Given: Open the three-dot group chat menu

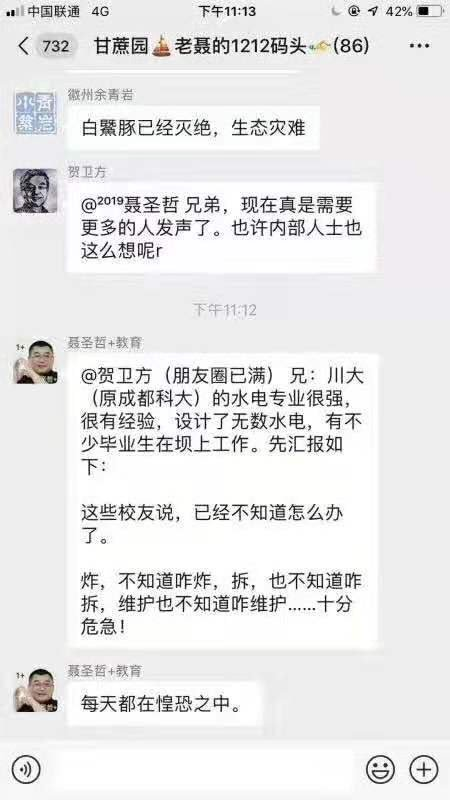Looking at the screenshot, I should coord(419,46).
